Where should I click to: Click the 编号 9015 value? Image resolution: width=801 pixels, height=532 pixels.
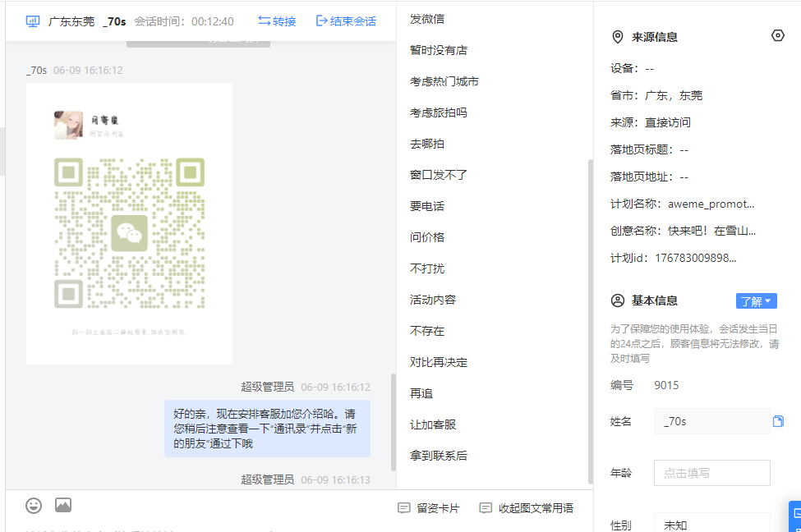[666, 385]
